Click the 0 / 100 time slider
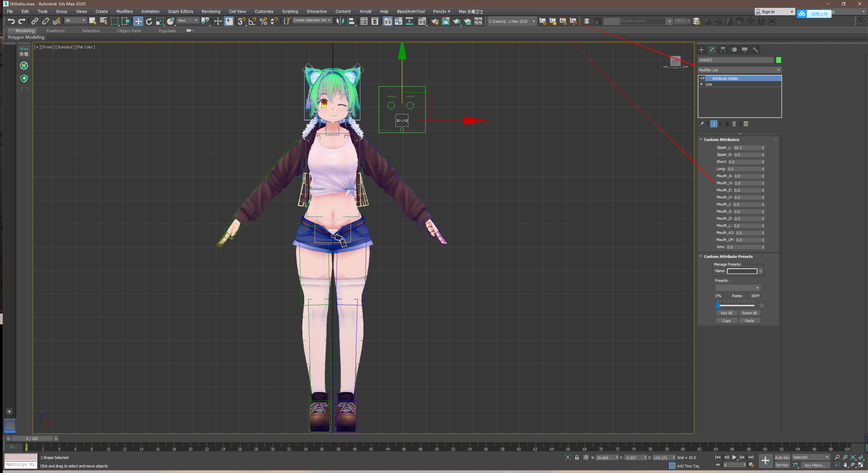 pyautogui.click(x=32, y=438)
